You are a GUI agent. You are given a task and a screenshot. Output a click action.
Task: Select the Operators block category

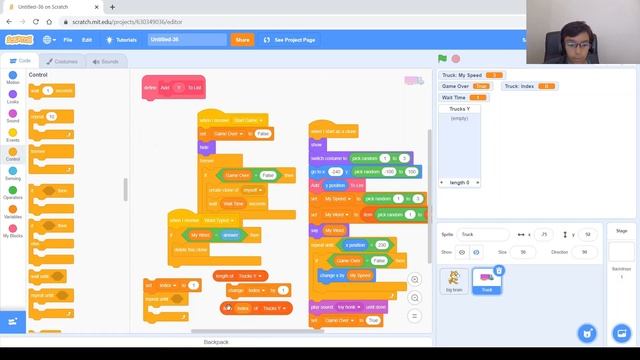pos(13,193)
